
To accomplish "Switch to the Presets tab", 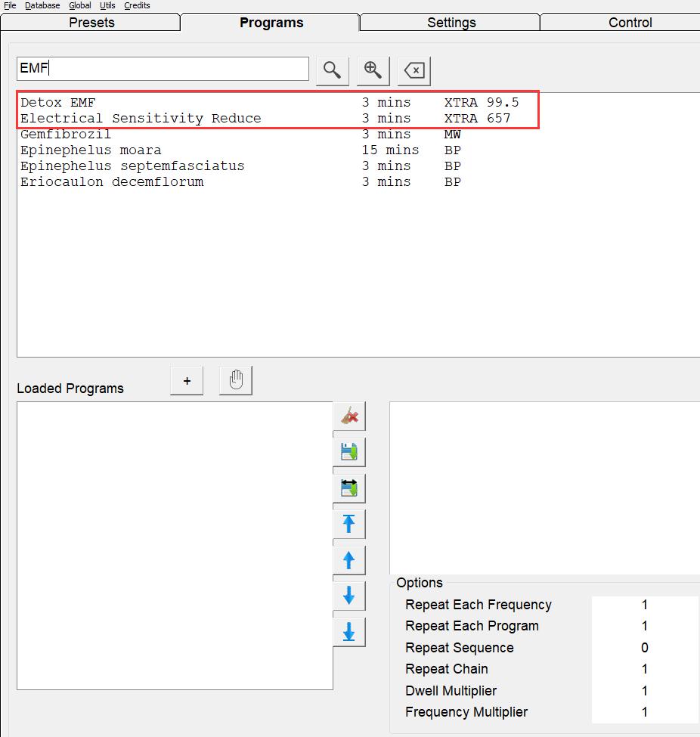I will 91,22.
